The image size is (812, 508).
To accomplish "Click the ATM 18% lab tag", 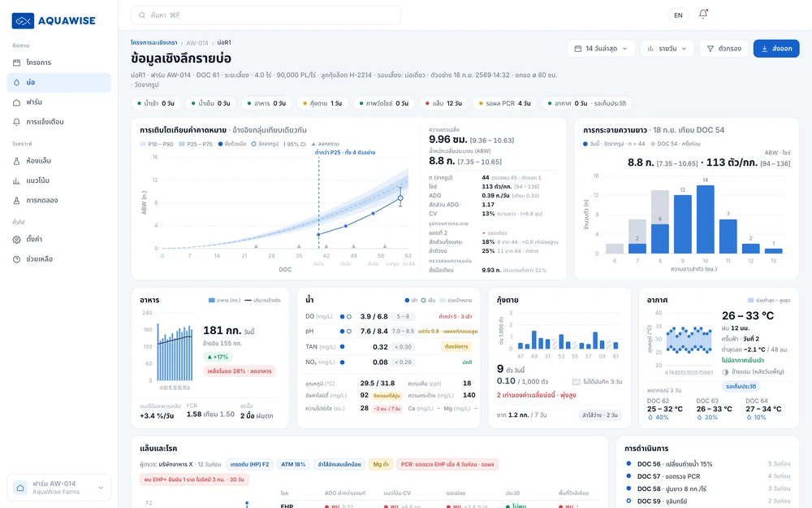I will pos(293,464).
